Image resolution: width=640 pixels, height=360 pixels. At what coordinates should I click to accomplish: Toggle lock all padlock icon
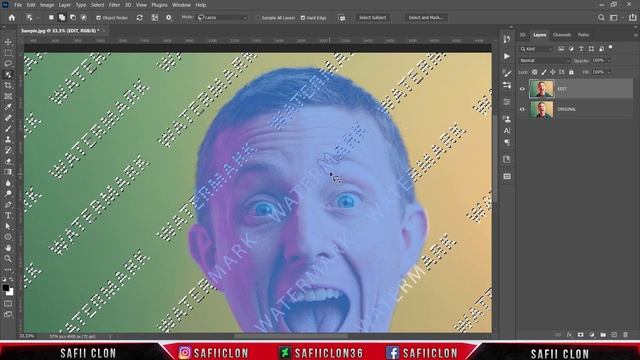click(571, 72)
